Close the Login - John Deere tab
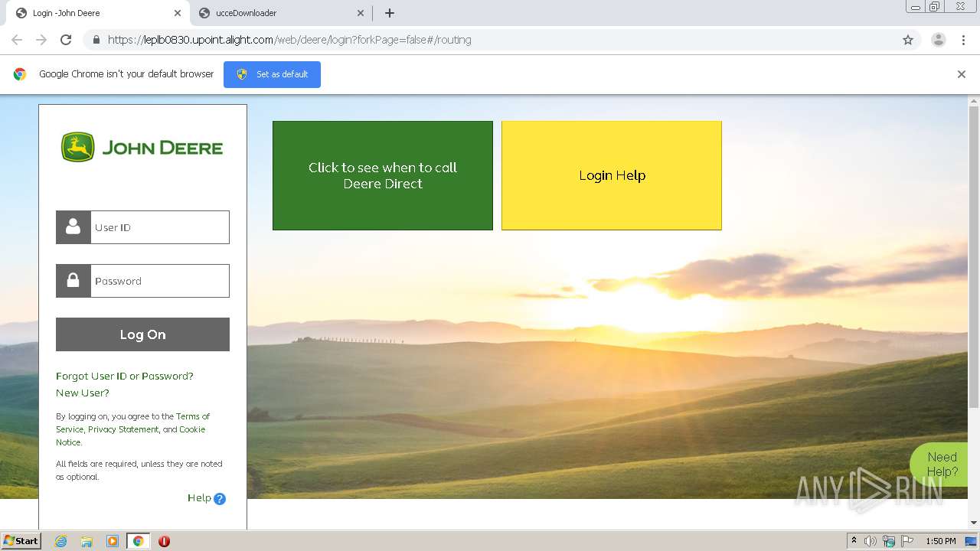Screen dimensions: 980x551 tap(178, 13)
